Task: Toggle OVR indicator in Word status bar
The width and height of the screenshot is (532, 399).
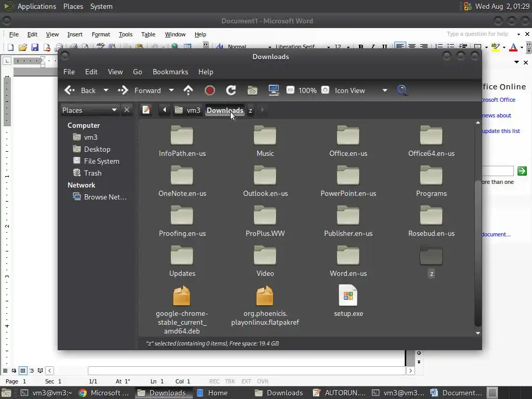Action: click(262, 381)
